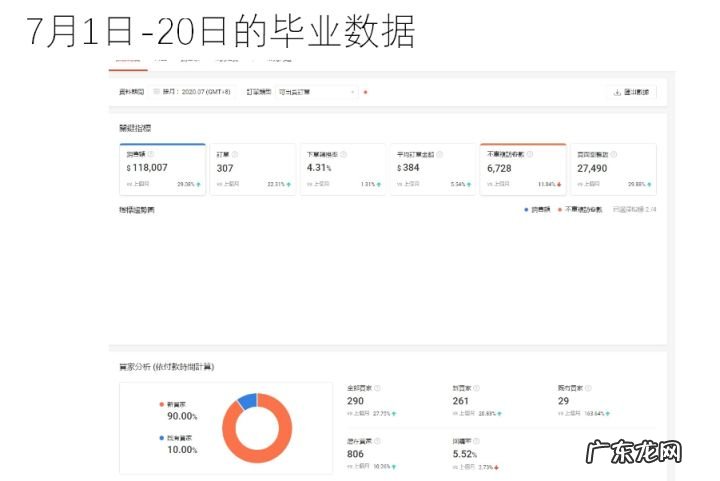720x481 pixels.
Task: Click help icon beside the 5.52% repurchase label
Action: point(477,441)
